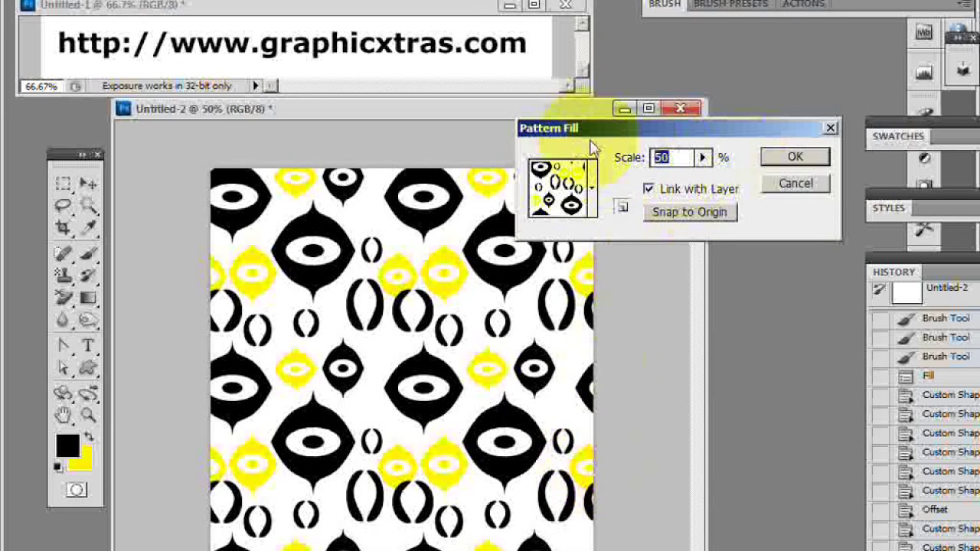Open the Histogram panel icon
The image size is (980, 551).
tap(924, 73)
